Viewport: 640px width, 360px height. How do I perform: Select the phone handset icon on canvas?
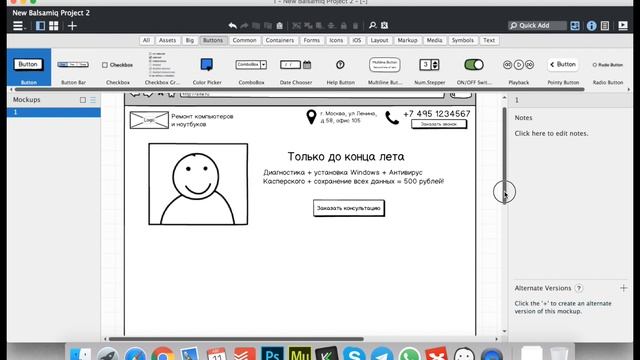pyautogui.click(x=392, y=118)
